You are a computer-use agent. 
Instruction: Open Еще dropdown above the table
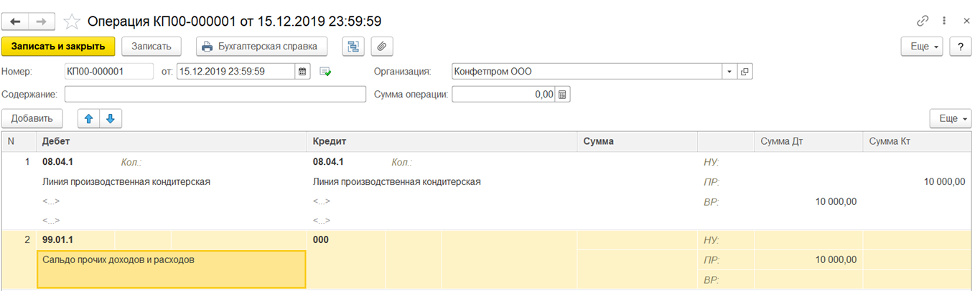[951, 118]
